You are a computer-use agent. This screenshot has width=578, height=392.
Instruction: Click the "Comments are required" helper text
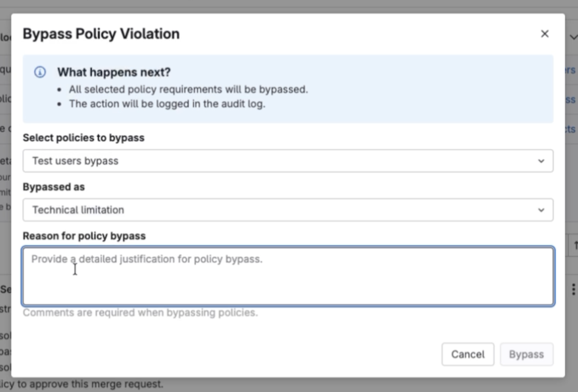(140, 312)
